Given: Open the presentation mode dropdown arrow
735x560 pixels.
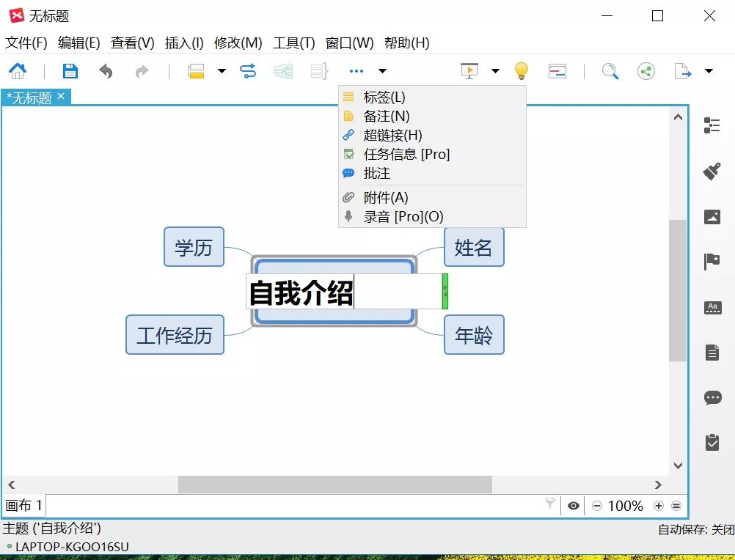Looking at the screenshot, I should (495, 70).
